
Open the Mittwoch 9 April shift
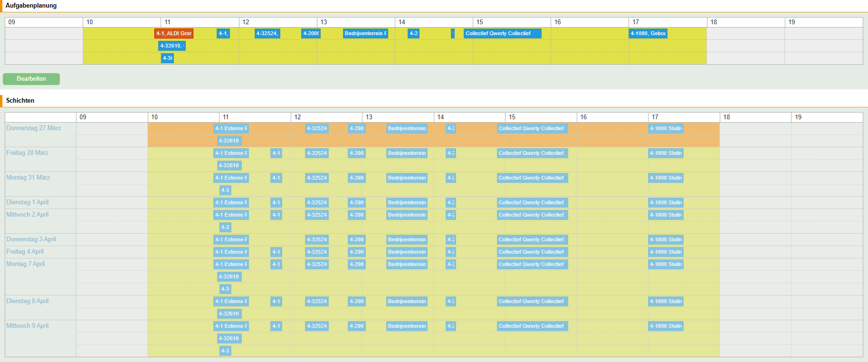tap(28, 326)
